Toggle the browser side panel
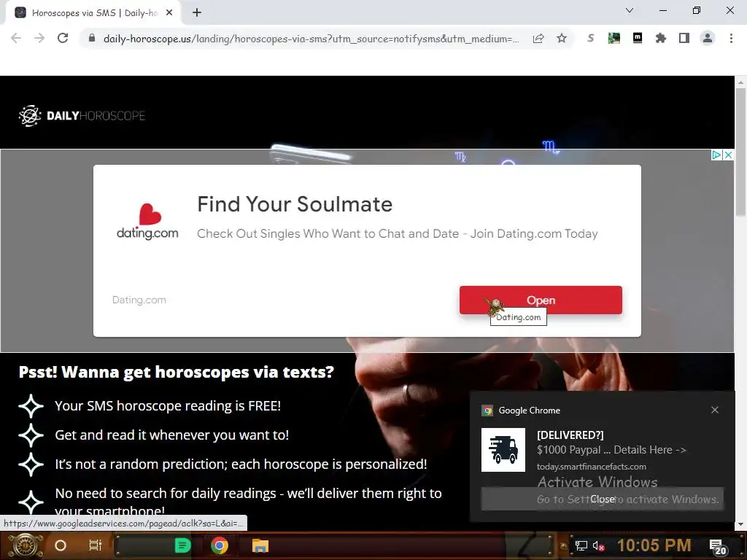 (x=684, y=39)
